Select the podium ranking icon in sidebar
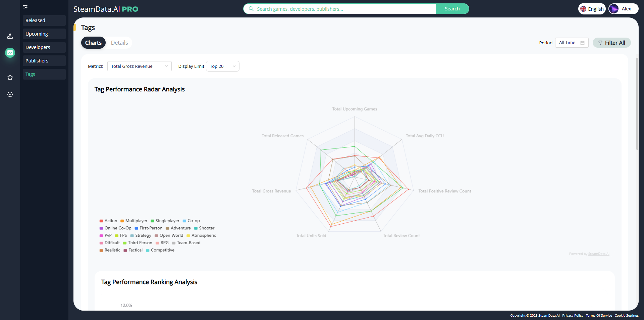Image resolution: width=644 pixels, height=320 pixels. point(10,36)
